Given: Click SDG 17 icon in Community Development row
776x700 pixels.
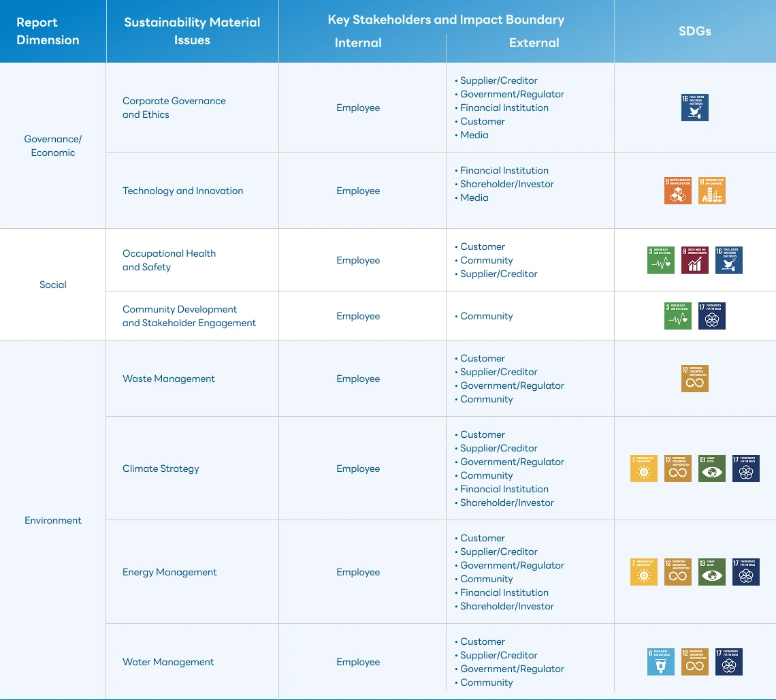Looking at the screenshot, I should tap(711, 316).
